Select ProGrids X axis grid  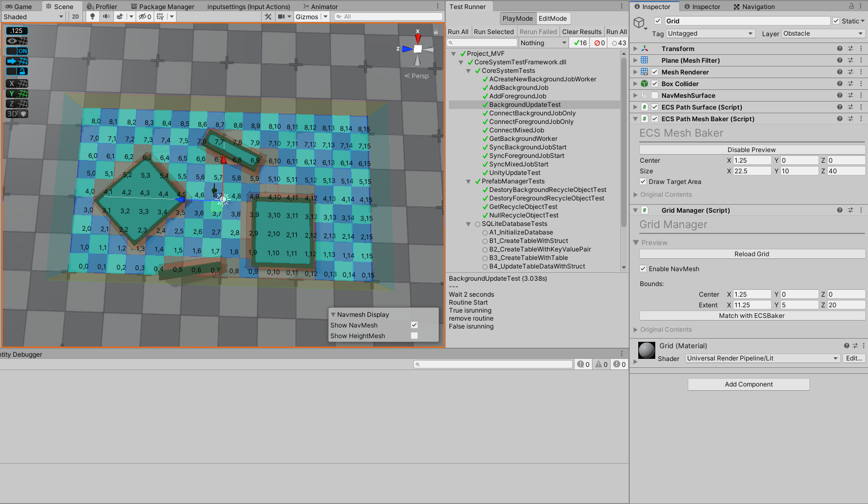coord(17,83)
